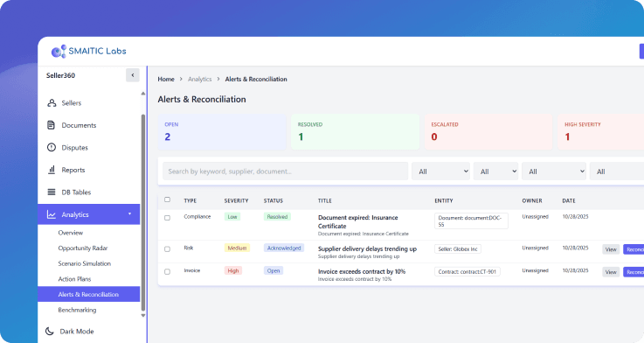Open the fourth All filter dropdown
The width and height of the screenshot is (644, 343).
(x=617, y=171)
